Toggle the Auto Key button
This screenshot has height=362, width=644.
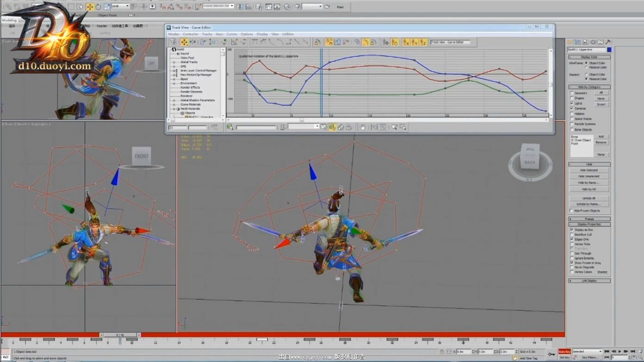(564, 351)
